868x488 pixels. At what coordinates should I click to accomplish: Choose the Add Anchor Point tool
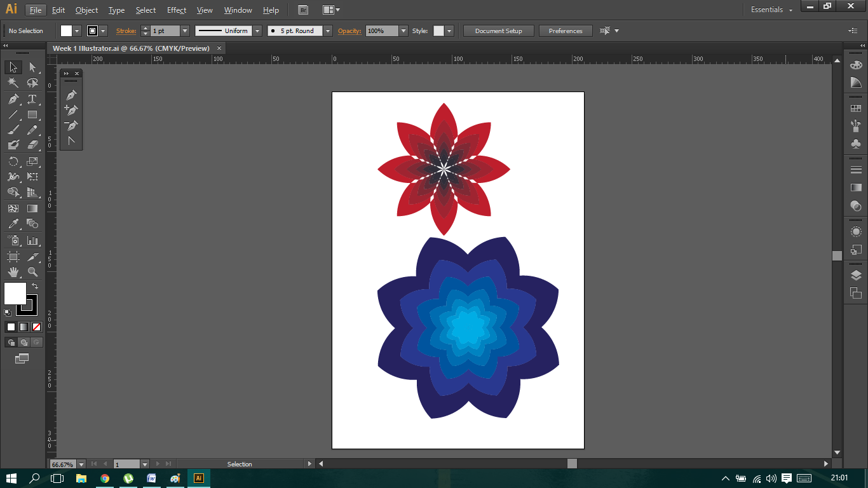tap(71, 110)
